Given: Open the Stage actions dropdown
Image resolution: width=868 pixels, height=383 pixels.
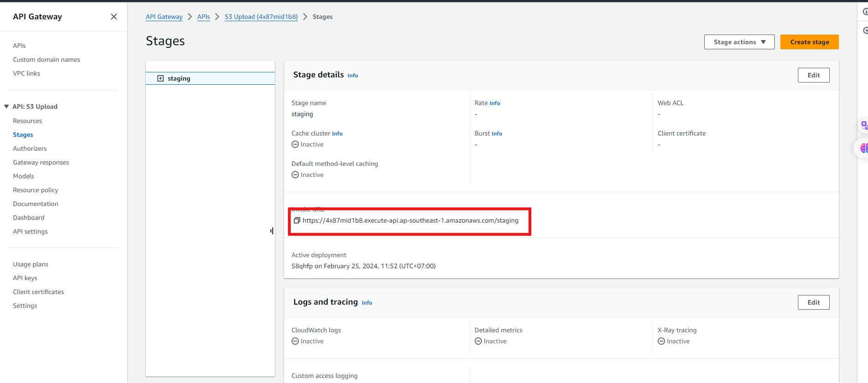Looking at the screenshot, I should point(739,42).
